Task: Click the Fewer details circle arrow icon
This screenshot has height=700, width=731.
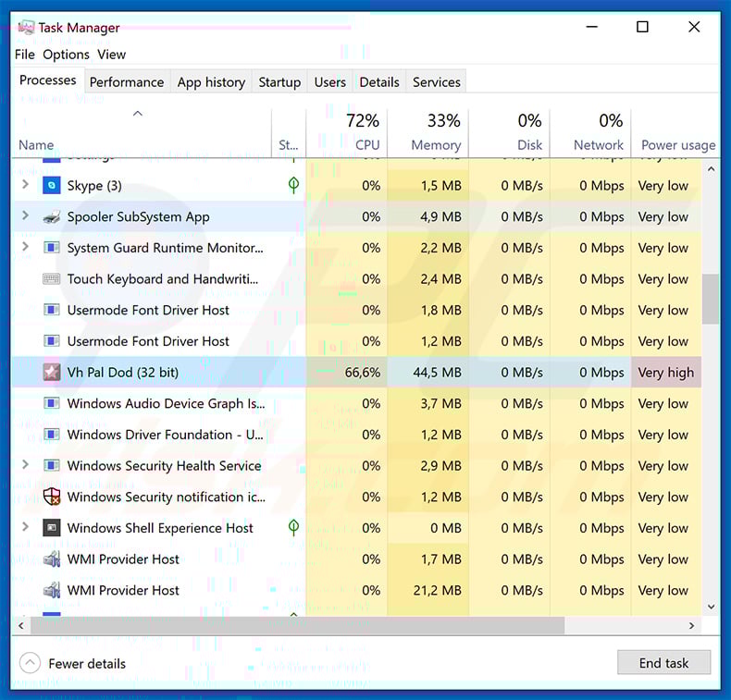Action: pyautogui.click(x=30, y=662)
